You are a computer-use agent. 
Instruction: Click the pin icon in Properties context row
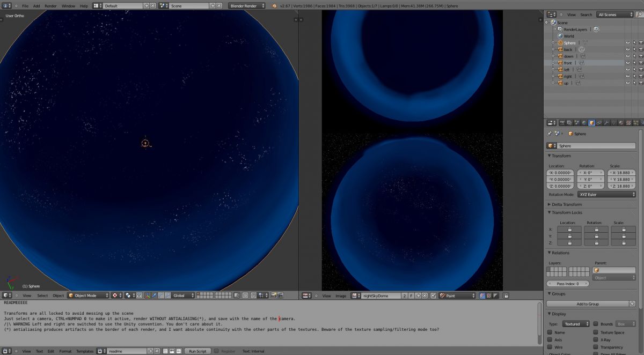point(550,134)
